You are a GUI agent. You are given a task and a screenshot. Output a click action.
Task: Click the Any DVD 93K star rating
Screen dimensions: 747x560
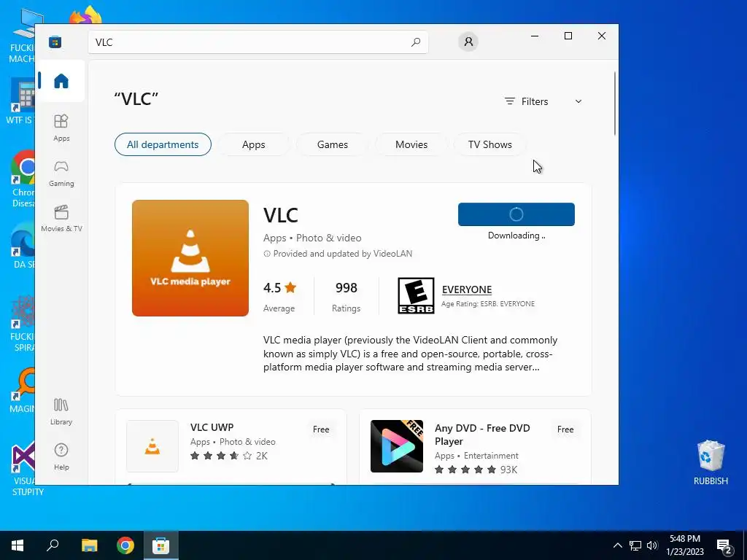(476, 470)
